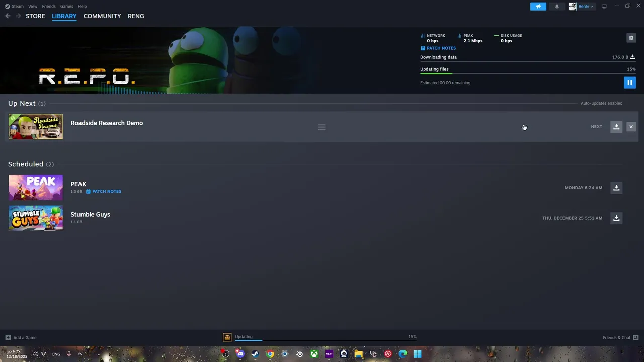
Task: Open download settings gear
Action: click(x=631, y=38)
